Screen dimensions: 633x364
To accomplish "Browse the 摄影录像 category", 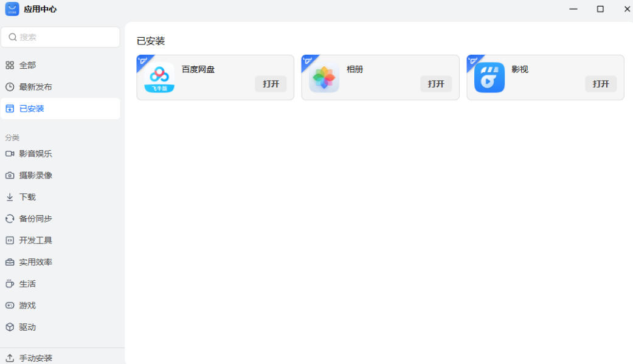I will pos(35,175).
